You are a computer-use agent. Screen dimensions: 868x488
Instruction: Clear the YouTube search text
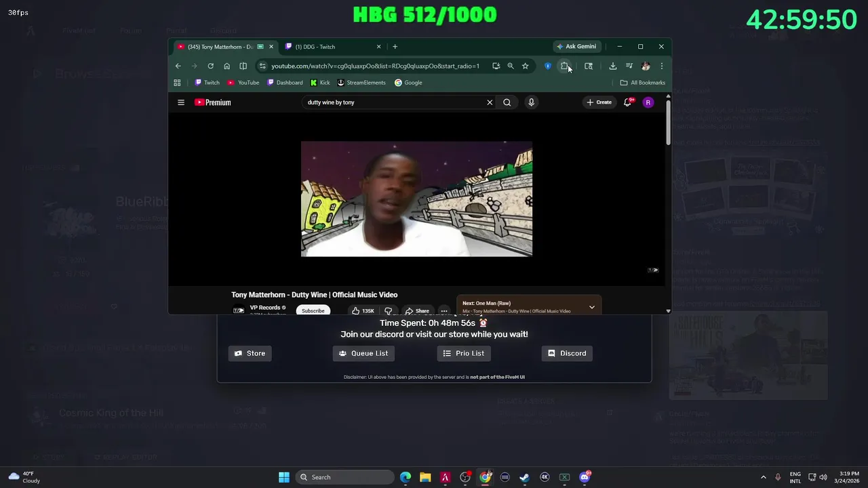point(490,102)
